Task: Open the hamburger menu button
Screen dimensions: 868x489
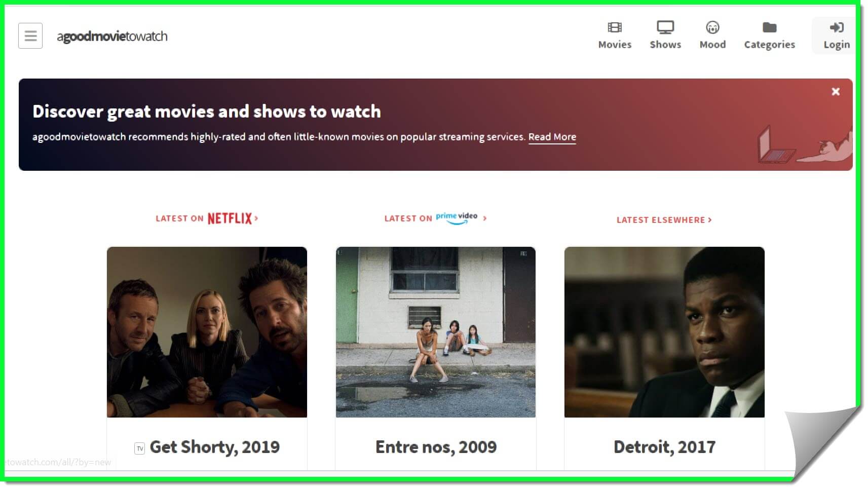Action: coord(30,36)
